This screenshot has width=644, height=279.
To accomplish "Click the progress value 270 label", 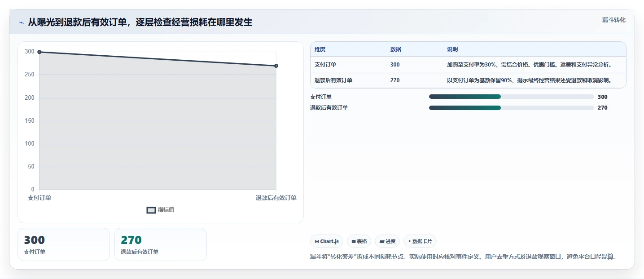I will (602, 108).
